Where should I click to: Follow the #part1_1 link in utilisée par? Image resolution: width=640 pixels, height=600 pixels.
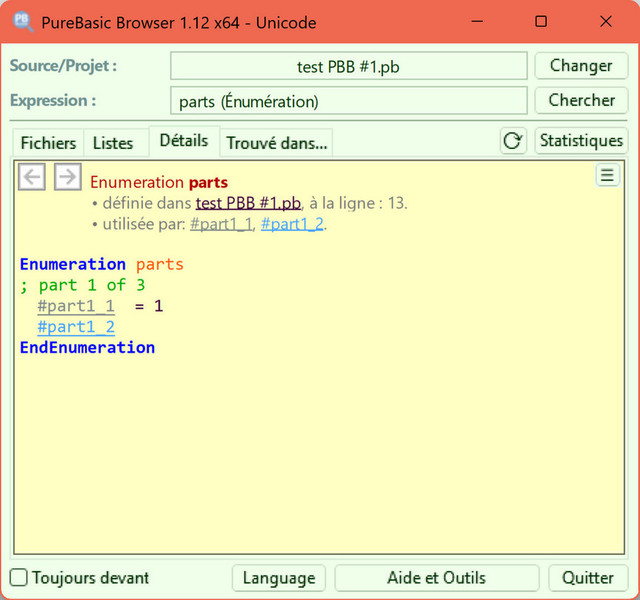[x=221, y=224]
